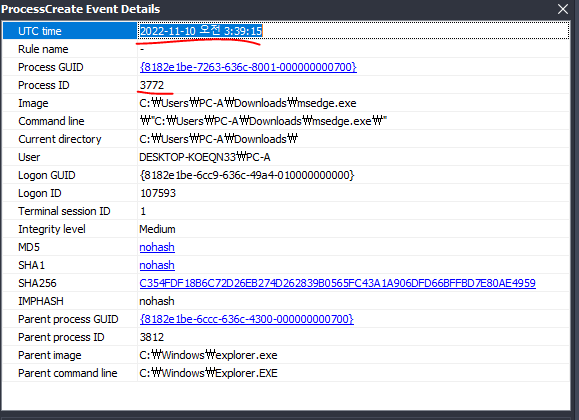Image resolution: width=579 pixels, height=420 pixels.
Task: Select the Terminal session ID value 1
Action: click(x=143, y=211)
